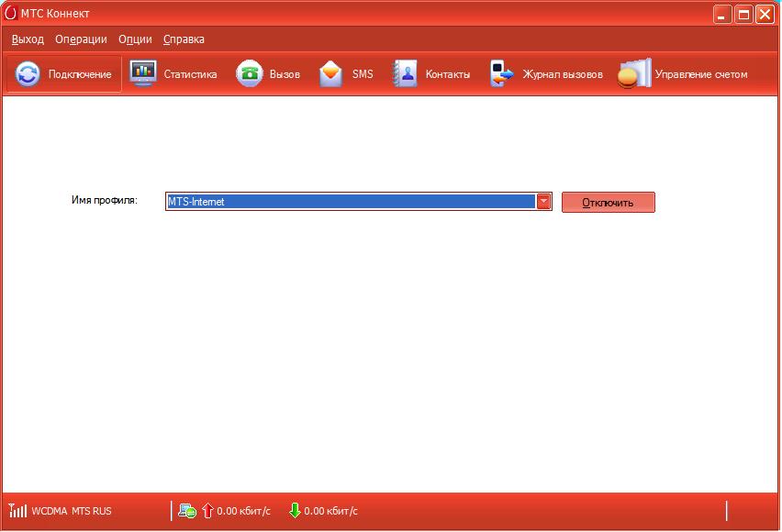Open the Вызов green phone icon
The image size is (782, 532).
[x=250, y=73]
